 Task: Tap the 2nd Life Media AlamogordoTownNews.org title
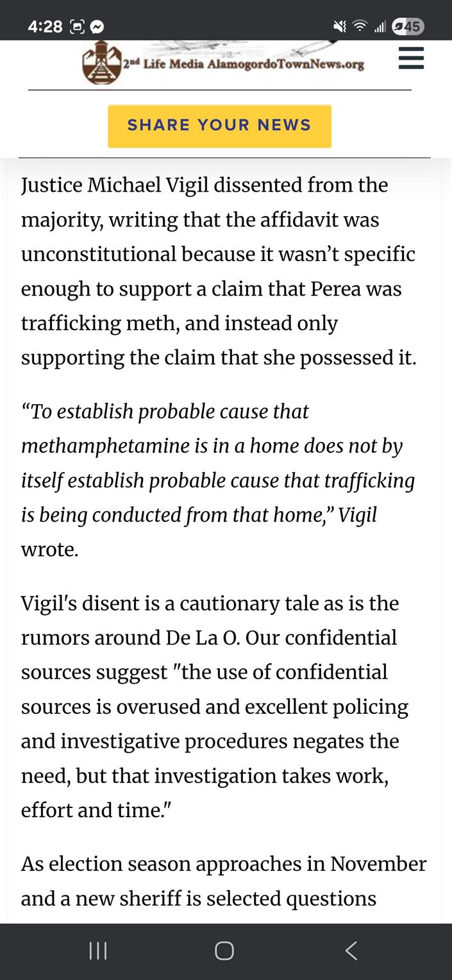(x=244, y=64)
